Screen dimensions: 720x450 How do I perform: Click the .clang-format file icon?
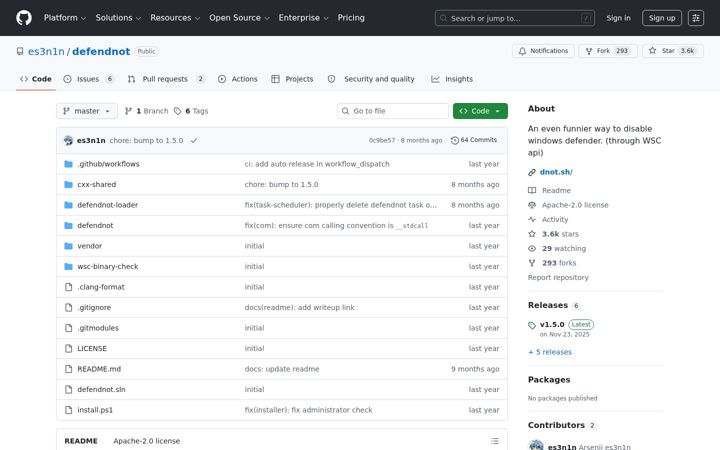click(68, 287)
